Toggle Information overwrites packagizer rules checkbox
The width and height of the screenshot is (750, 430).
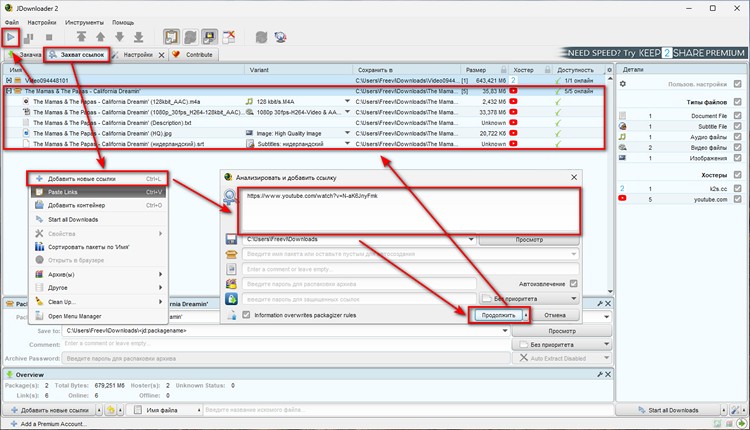(x=246, y=315)
